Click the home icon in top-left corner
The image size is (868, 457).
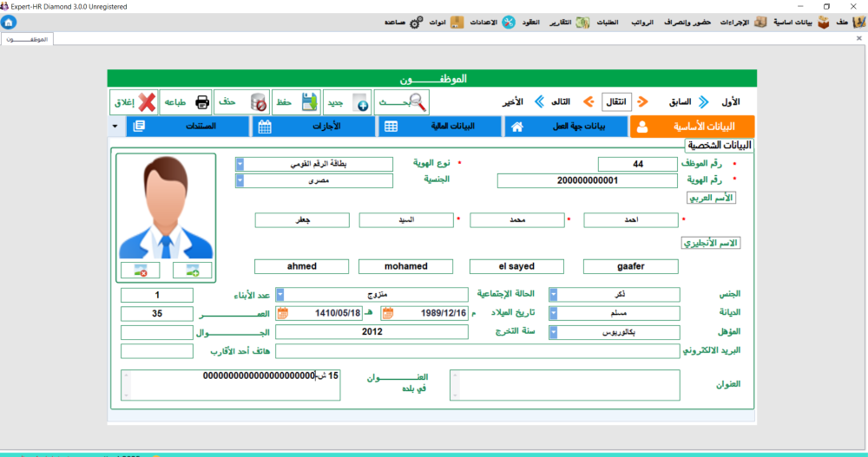[9, 22]
